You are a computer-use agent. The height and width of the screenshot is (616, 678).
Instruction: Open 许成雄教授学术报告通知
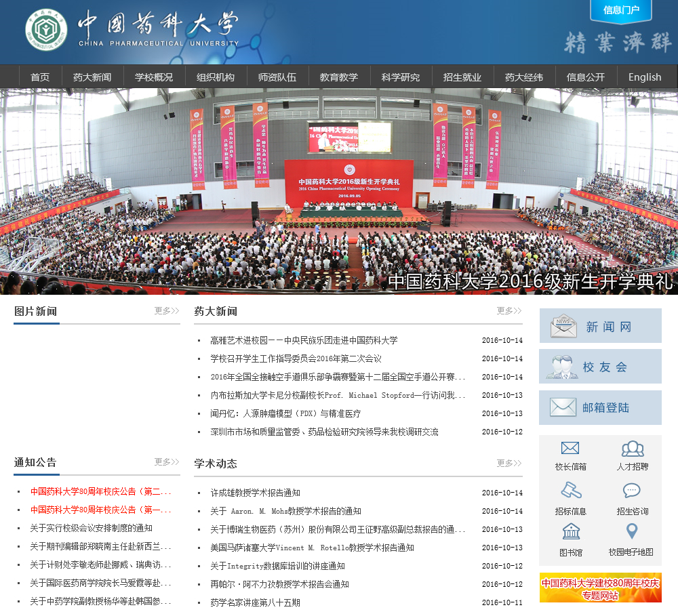tap(255, 493)
